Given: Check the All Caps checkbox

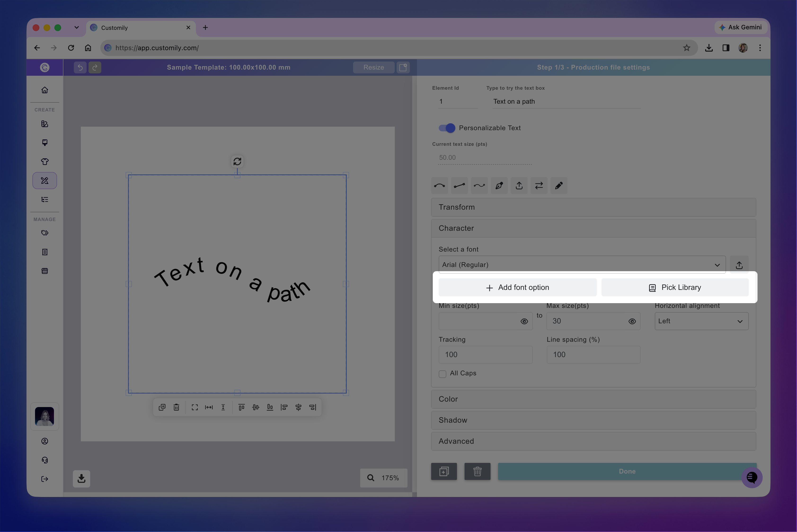Looking at the screenshot, I should pos(443,374).
